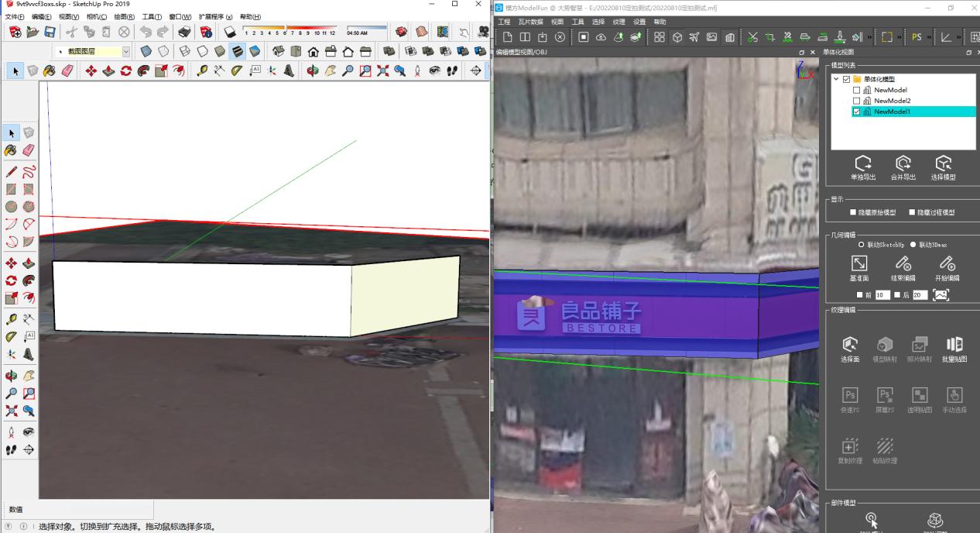Open the 纹理 menu in ModelFun
The image size is (980, 533).
pos(618,22)
